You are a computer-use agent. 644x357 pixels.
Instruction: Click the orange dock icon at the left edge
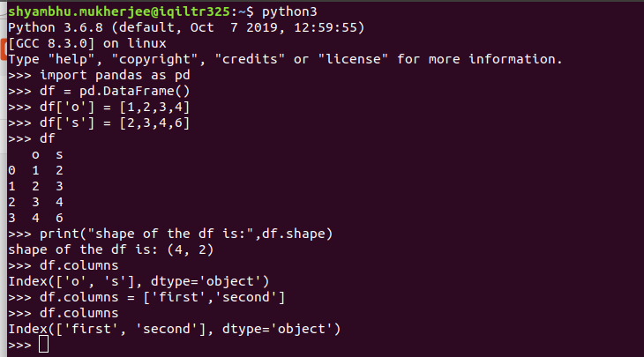(x=3, y=49)
